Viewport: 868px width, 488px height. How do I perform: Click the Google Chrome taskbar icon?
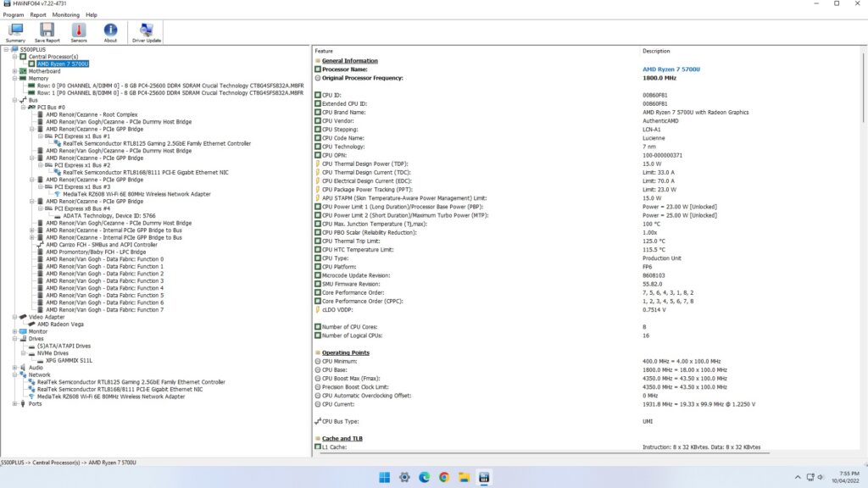444,477
